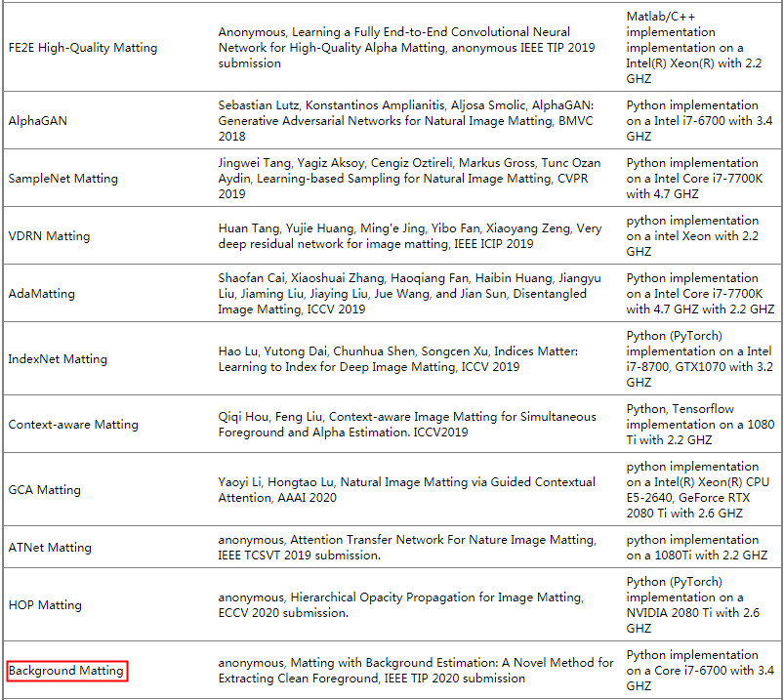Click the FE2E anonymous IEEE TIP 2019 reference
The image size is (784, 700).
tap(406, 48)
